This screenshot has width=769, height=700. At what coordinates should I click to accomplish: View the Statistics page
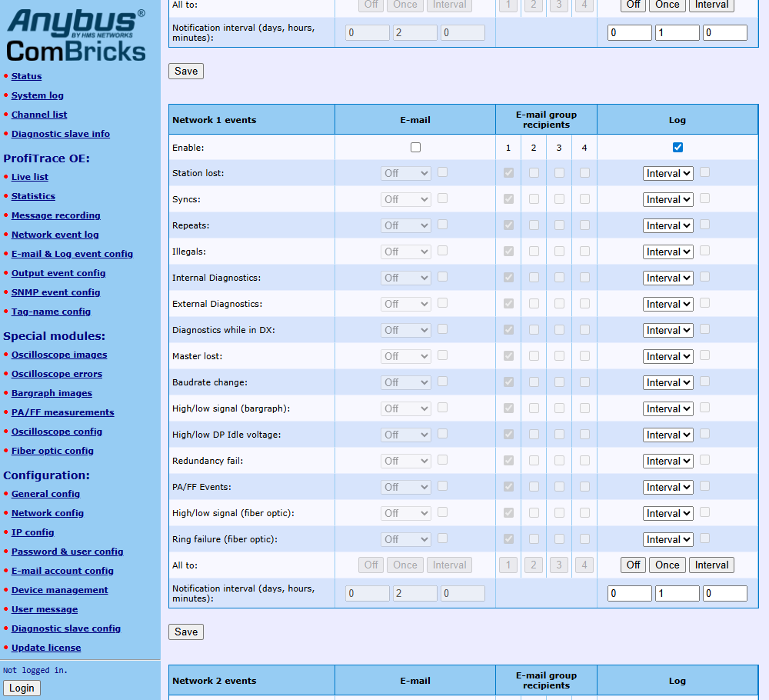33,195
